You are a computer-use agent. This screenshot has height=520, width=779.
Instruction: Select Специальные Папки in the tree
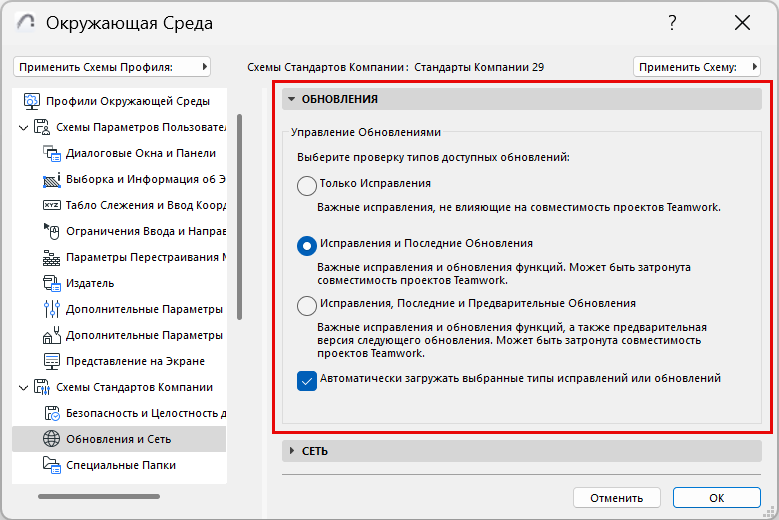(x=121, y=465)
